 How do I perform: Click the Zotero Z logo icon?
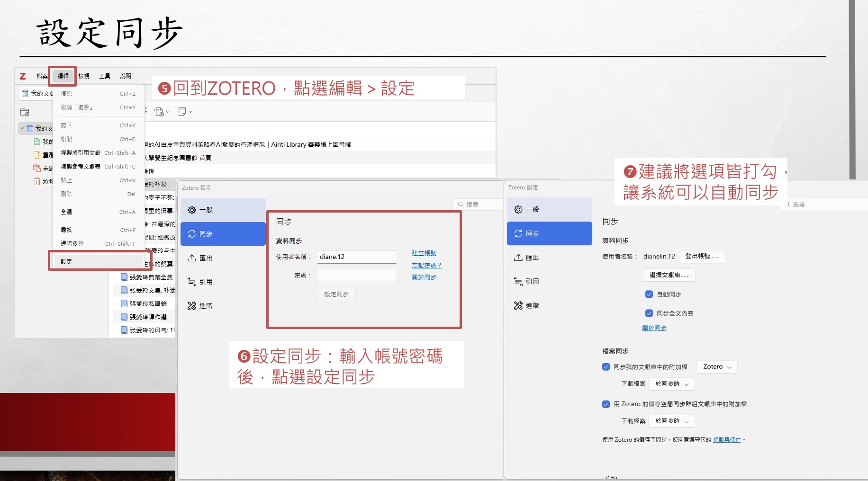pos(23,76)
